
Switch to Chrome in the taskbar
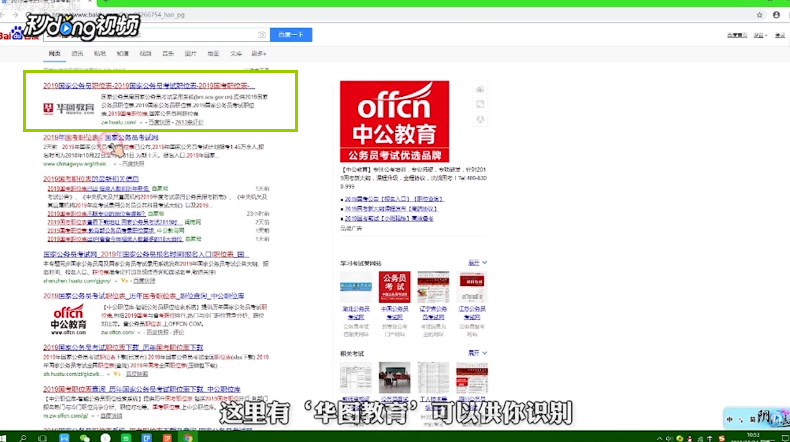(x=187, y=437)
